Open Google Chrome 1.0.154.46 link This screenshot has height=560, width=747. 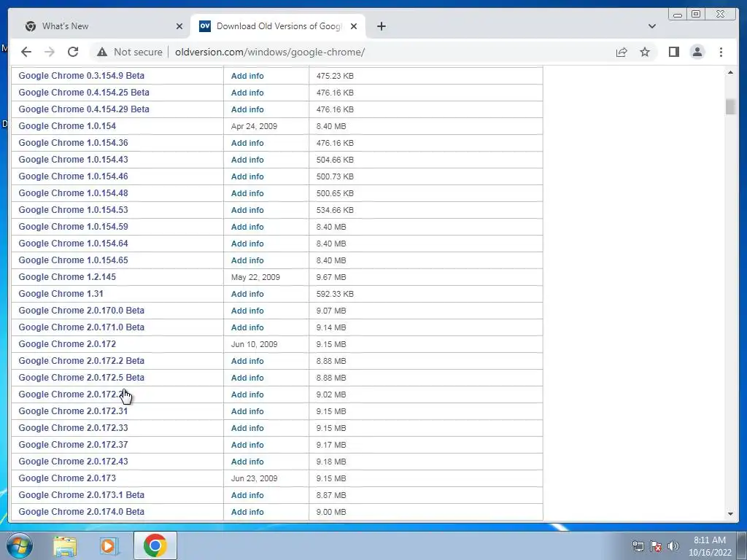(x=73, y=176)
